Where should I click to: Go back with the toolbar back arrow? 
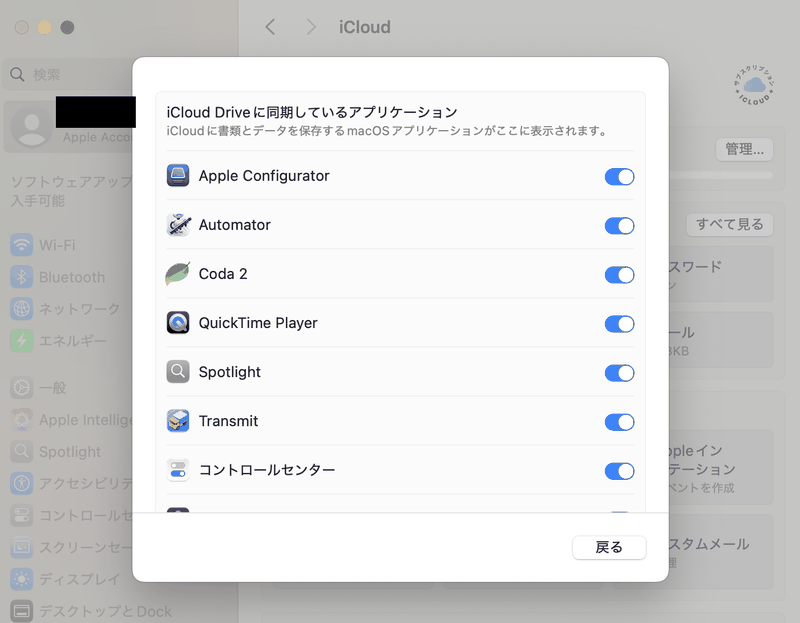(x=270, y=27)
